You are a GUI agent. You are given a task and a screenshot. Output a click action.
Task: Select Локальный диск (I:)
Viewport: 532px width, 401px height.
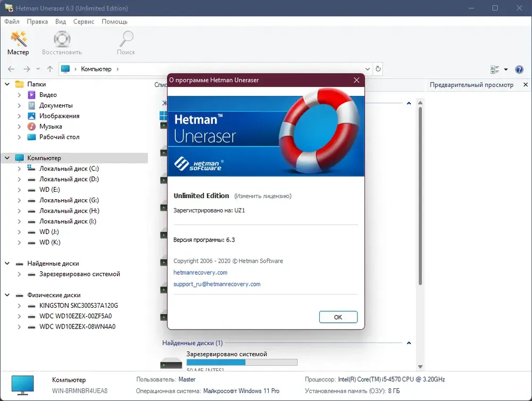pos(68,222)
